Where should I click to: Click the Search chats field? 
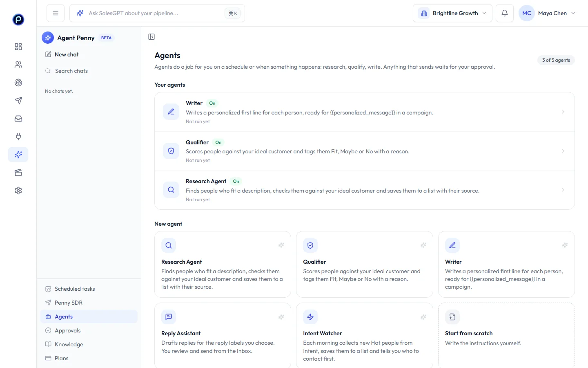tap(89, 71)
